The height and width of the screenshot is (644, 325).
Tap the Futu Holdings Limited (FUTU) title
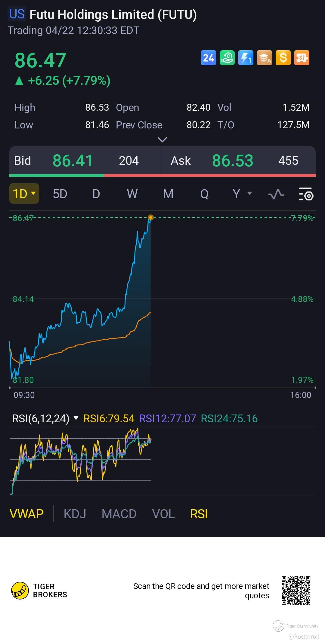pyautogui.click(x=113, y=14)
